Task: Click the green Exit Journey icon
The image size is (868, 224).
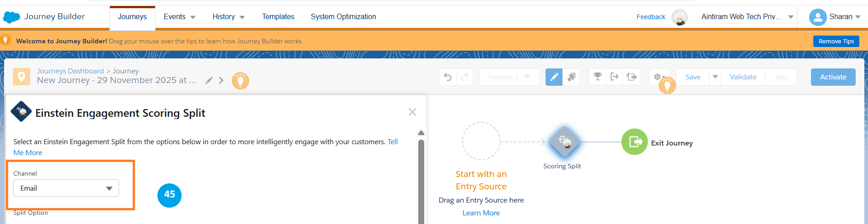Action: tap(634, 142)
